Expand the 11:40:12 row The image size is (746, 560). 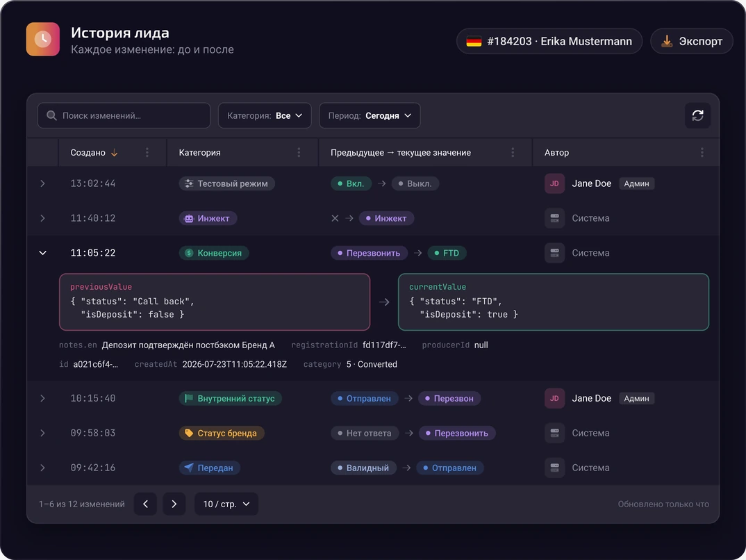coord(43,218)
